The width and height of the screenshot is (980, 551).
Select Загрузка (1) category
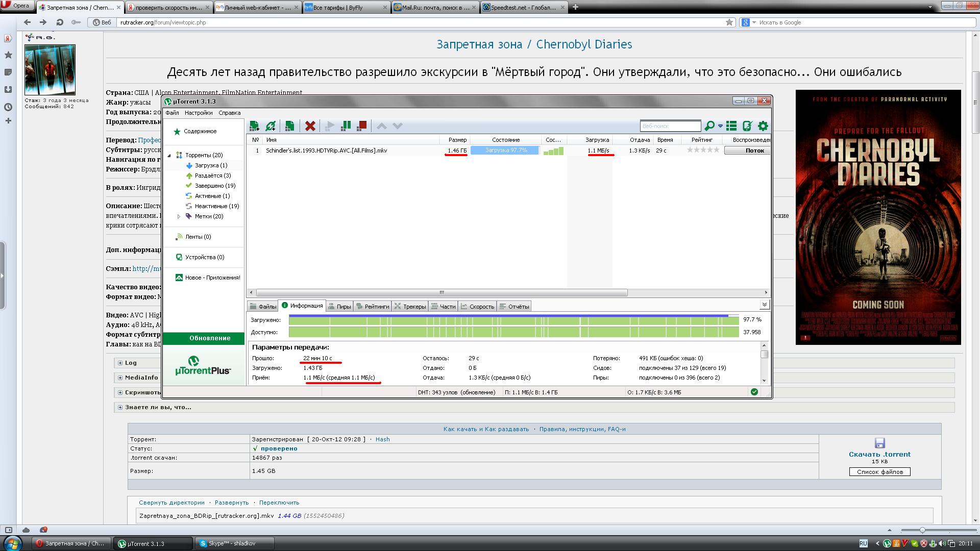[211, 165]
